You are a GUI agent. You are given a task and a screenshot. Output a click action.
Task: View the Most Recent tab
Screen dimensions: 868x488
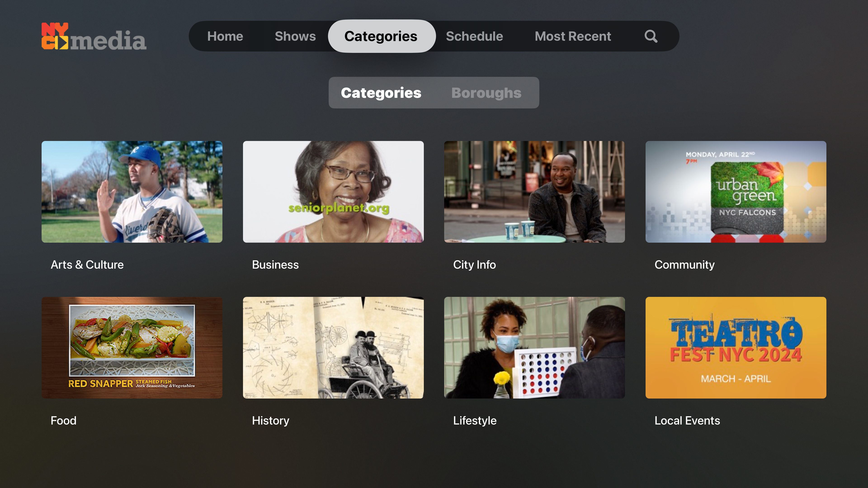click(573, 36)
